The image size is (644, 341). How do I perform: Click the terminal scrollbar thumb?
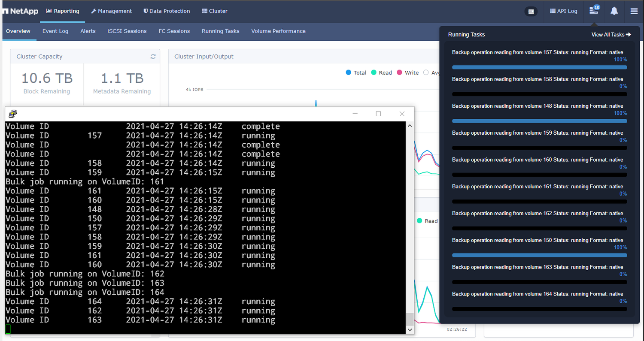coord(410,319)
